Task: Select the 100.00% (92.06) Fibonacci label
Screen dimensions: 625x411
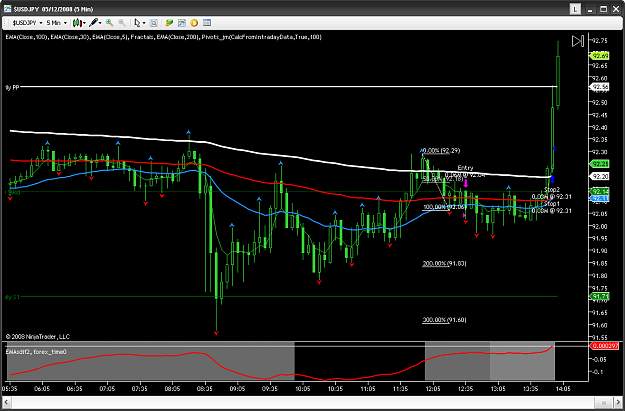Action: [444, 207]
